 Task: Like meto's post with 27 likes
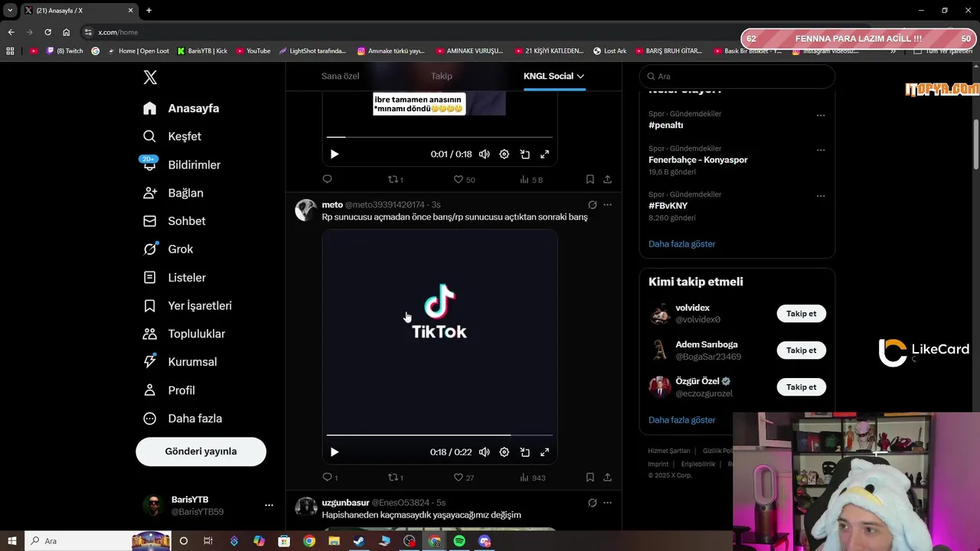click(464, 478)
